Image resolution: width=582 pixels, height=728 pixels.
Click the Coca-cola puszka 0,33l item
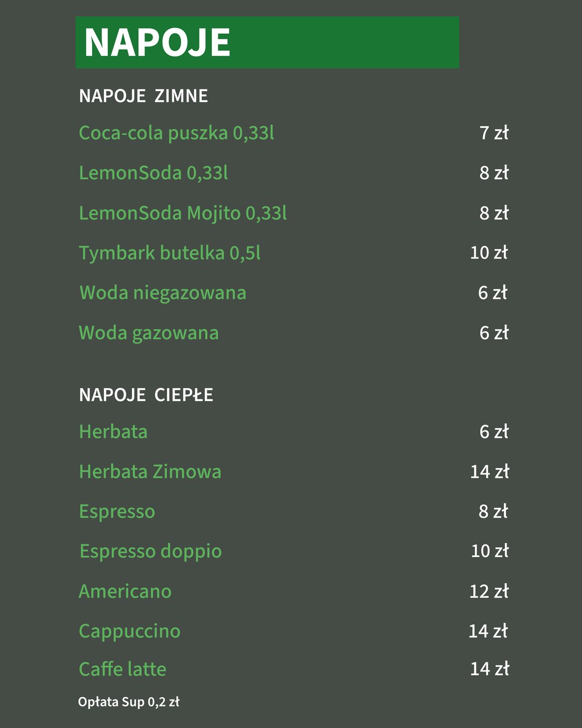(x=176, y=133)
